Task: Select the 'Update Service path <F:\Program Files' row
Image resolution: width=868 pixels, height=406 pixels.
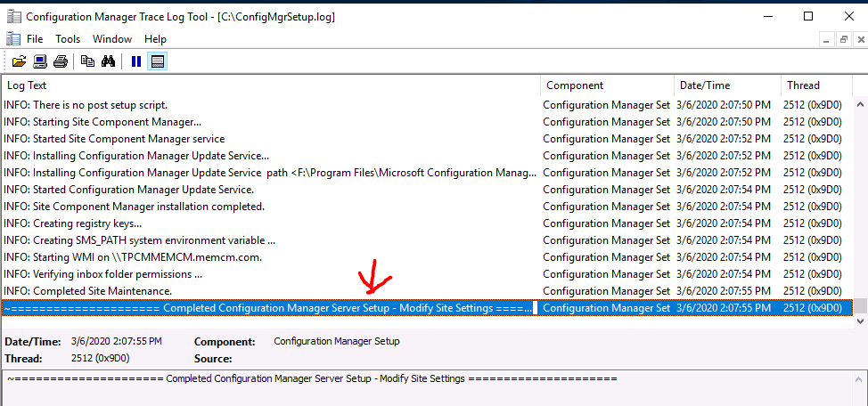Action: tap(427, 173)
